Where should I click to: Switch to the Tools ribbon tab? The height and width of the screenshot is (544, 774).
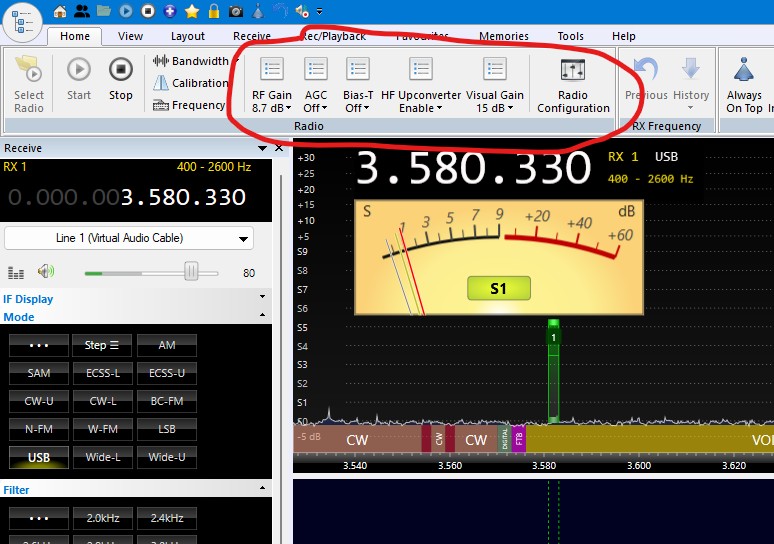tap(570, 36)
